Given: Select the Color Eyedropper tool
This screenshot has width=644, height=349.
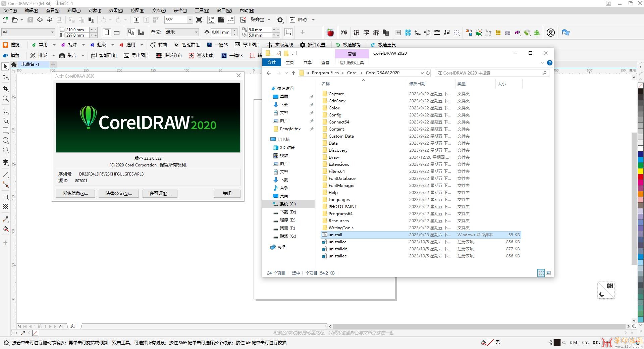Looking at the screenshot, I should [x=5, y=219].
